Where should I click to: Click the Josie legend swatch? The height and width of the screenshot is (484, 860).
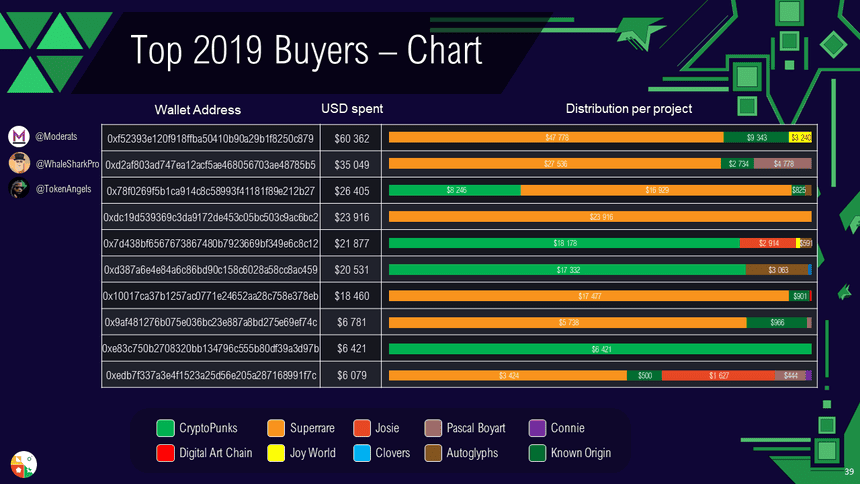pos(361,429)
